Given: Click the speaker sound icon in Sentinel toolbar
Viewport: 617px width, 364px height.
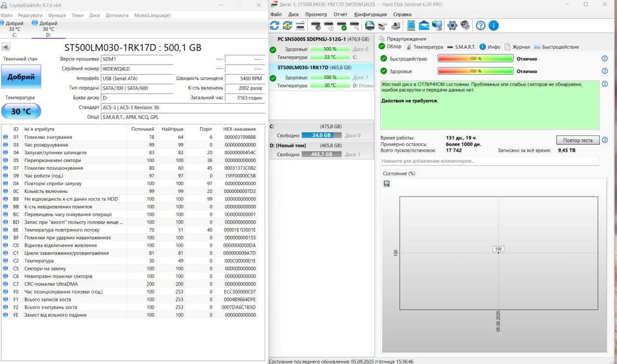Looking at the screenshot, I should pos(465,26).
